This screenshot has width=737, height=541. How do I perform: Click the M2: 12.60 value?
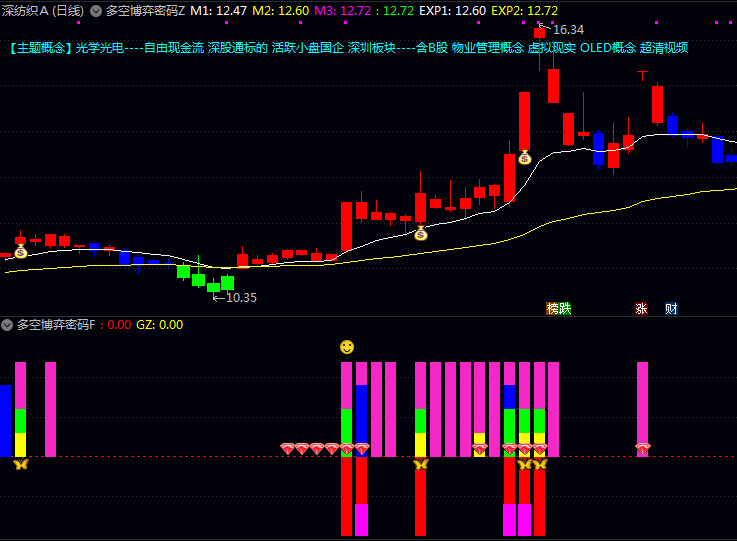tap(281, 10)
